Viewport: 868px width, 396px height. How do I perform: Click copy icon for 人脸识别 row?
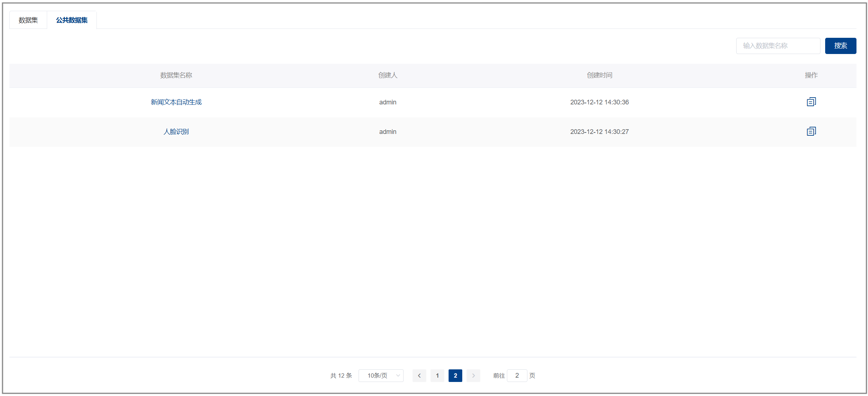(811, 131)
